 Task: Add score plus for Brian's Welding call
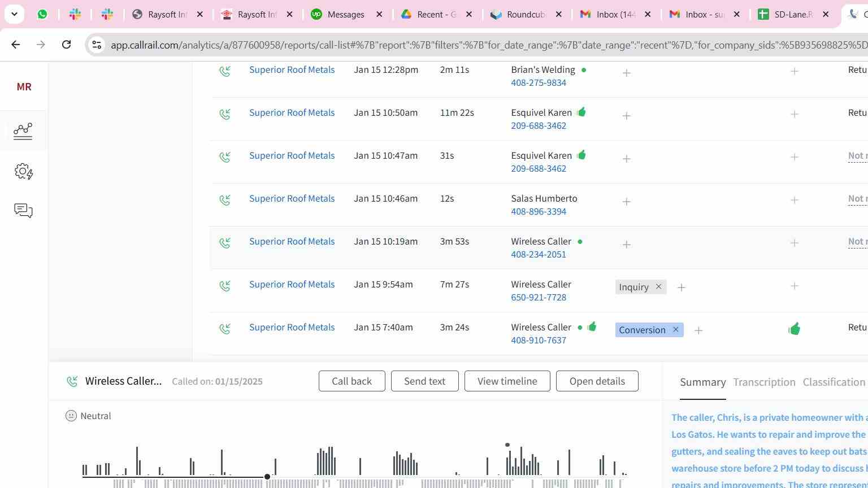(794, 71)
